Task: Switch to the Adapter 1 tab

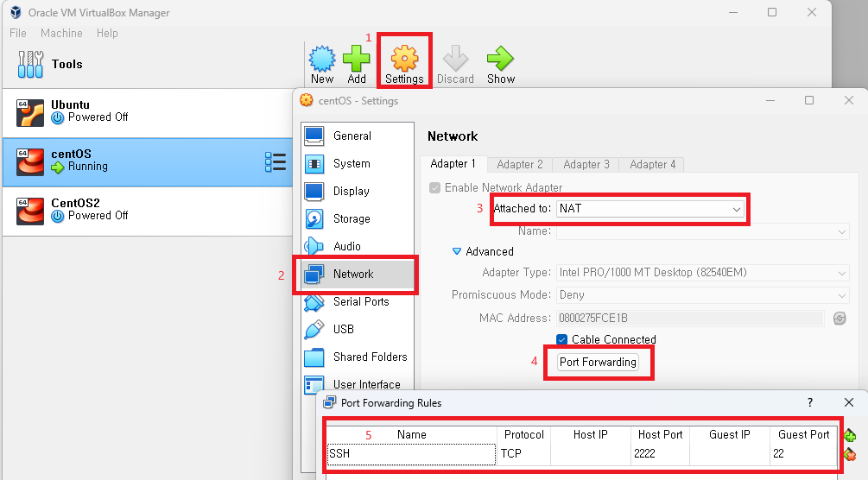Action: [453, 164]
